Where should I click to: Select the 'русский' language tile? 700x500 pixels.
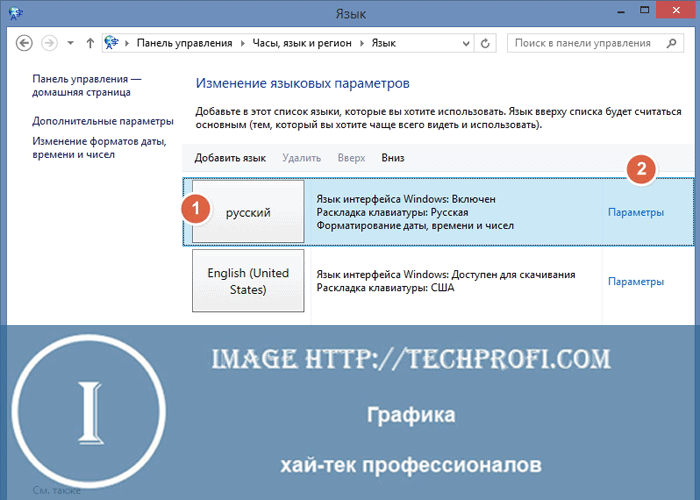(x=248, y=212)
